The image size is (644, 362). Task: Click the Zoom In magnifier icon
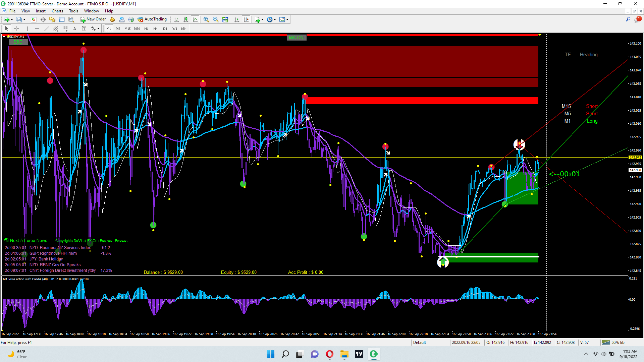pos(206,19)
